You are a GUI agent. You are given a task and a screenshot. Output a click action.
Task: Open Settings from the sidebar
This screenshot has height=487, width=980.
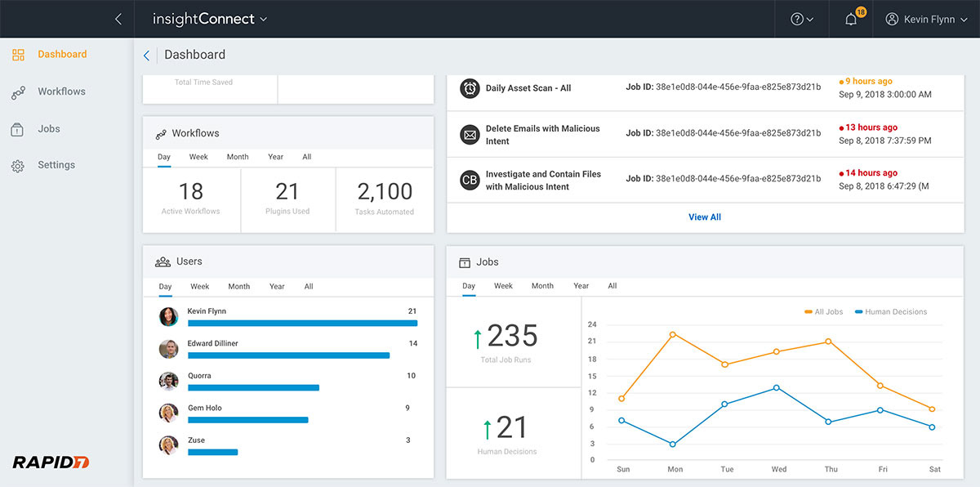click(x=56, y=165)
